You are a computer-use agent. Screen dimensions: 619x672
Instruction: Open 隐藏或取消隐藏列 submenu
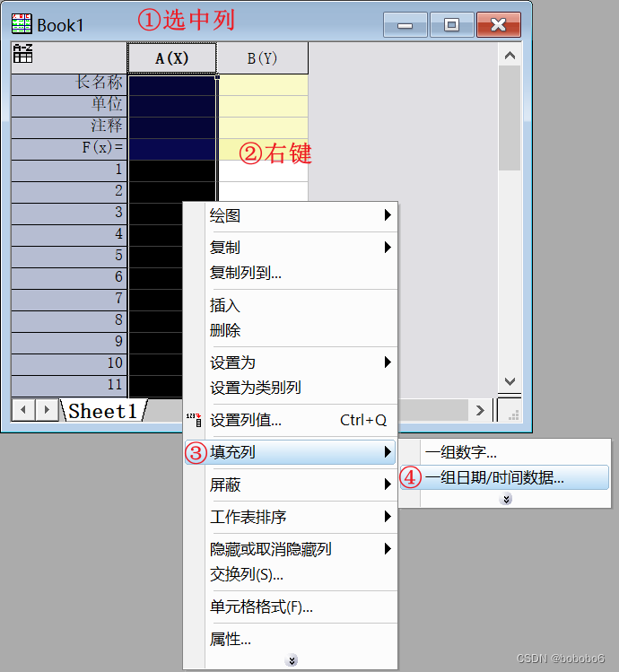coord(291,549)
